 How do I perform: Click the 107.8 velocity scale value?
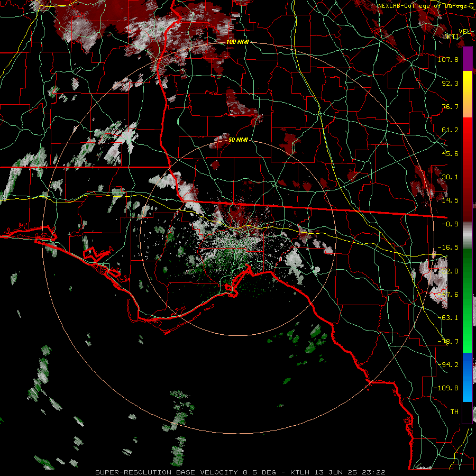[448, 59]
